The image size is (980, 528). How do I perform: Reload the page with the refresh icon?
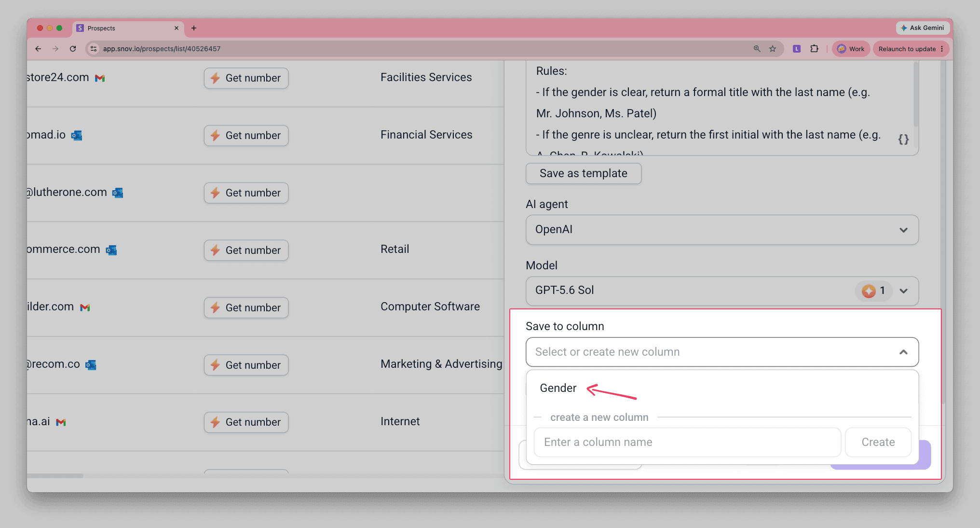point(73,49)
